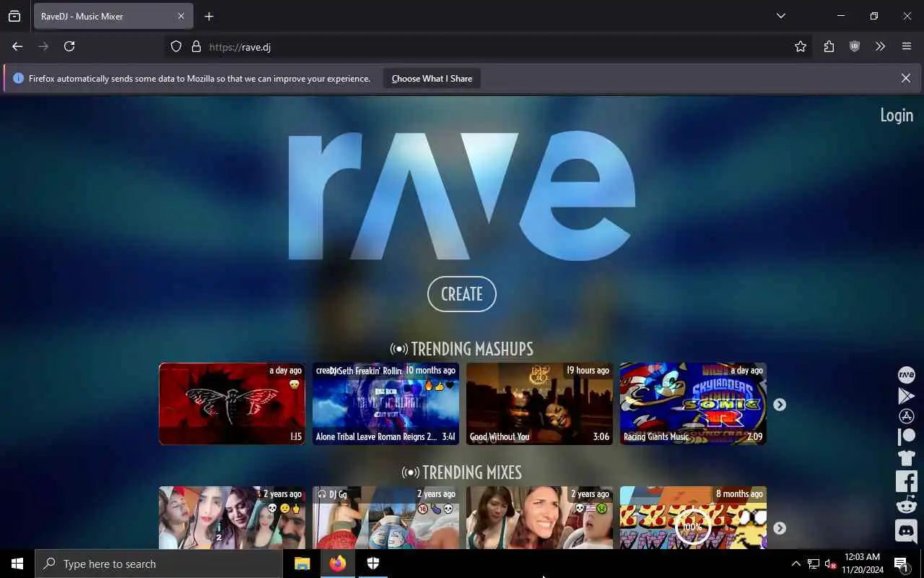Open the Facebook icon in sidebar

pos(906,481)
